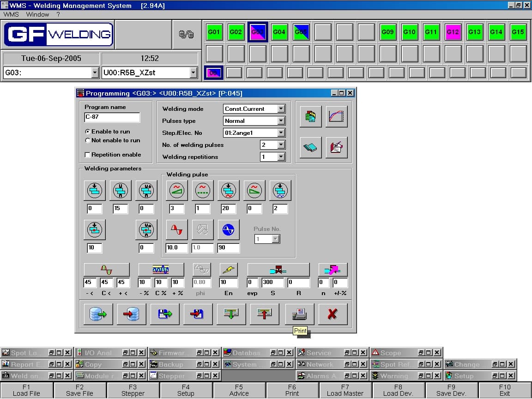Open the WMS menu
Viewport: 532px width, 399px height.
11,14
